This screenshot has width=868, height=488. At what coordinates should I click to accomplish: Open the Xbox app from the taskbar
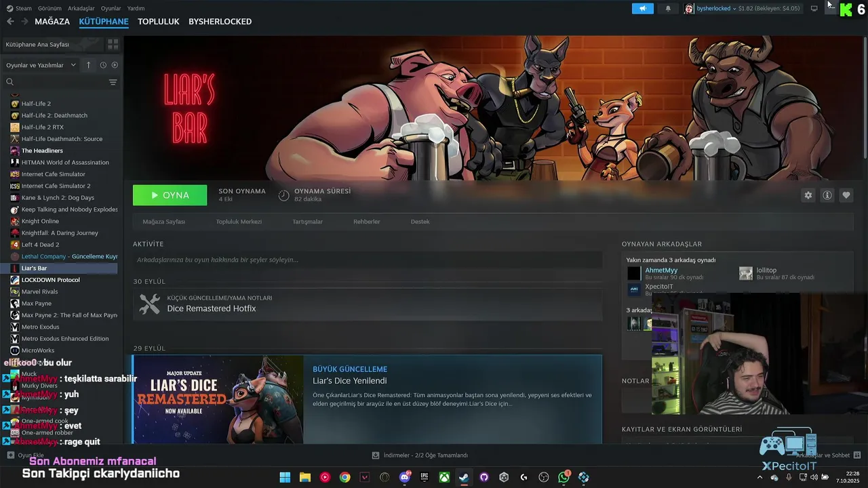click(444, 477)
